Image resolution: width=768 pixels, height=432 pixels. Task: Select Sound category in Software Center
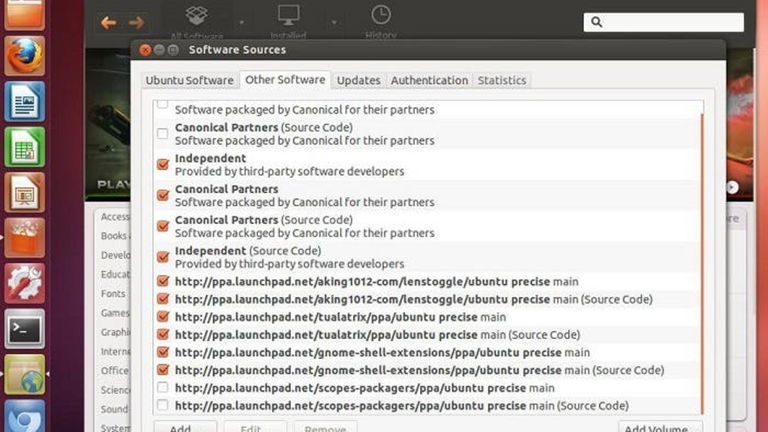pos(114,409)
